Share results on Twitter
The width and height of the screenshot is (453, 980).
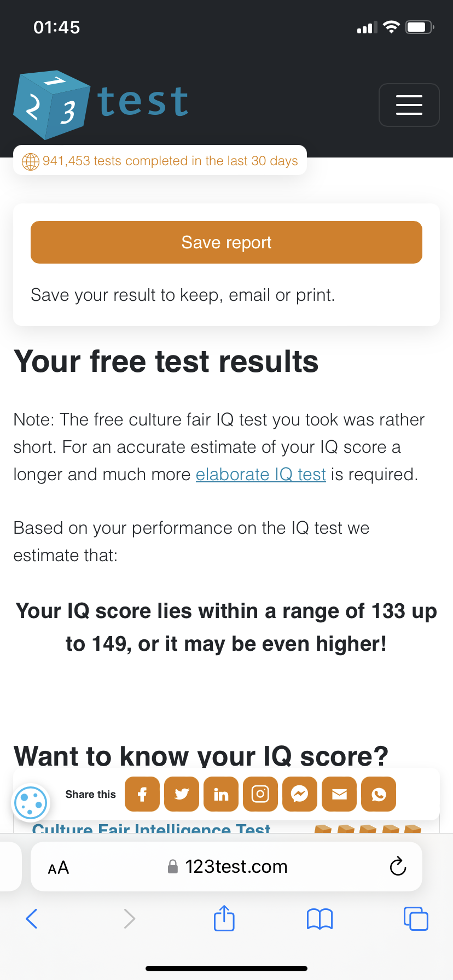tap(182, 794)
